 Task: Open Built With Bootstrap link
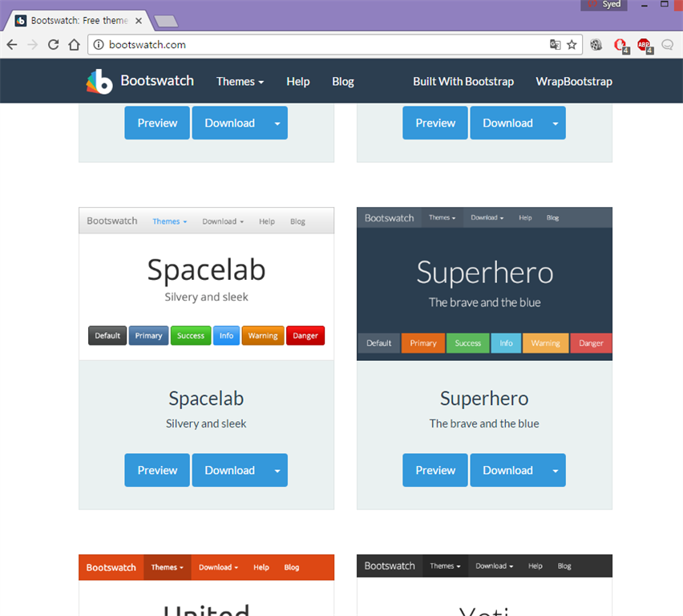(x=463, y=82)
